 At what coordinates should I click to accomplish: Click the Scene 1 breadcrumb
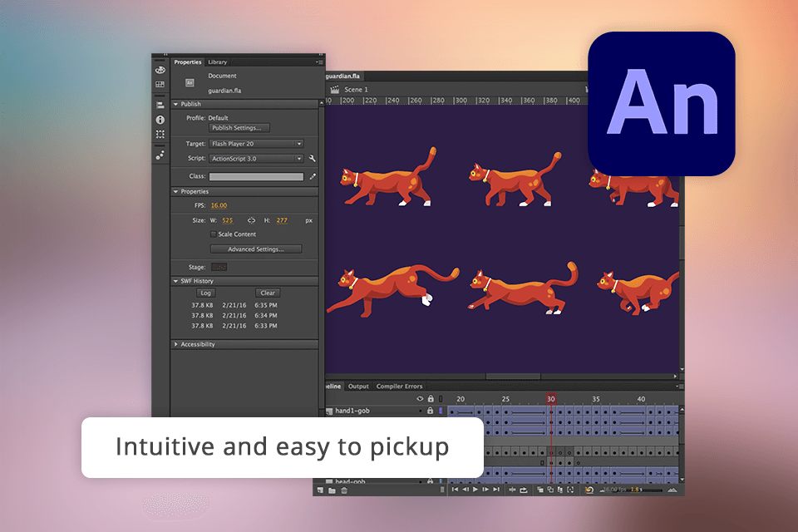click(x=356, y=90)
